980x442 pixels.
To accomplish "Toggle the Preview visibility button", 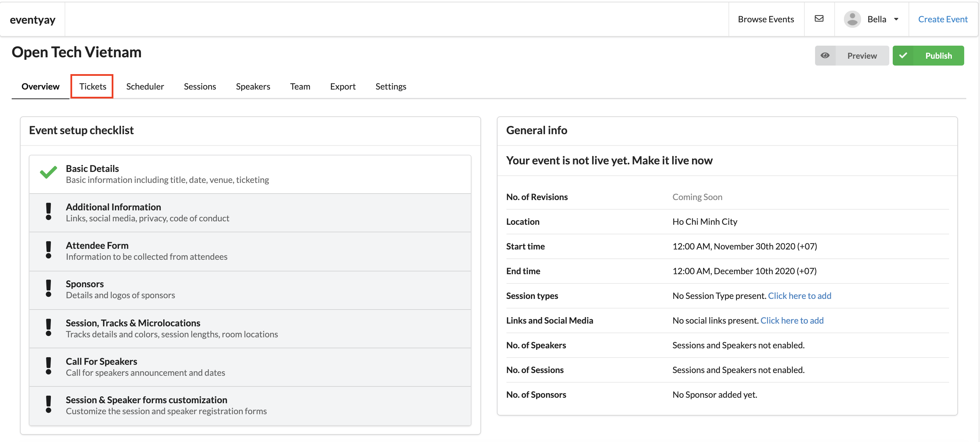I will click(826, 55).
